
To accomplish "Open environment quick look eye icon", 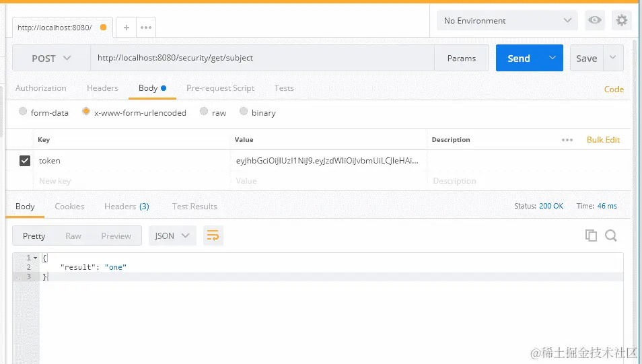I will [594, 20].
